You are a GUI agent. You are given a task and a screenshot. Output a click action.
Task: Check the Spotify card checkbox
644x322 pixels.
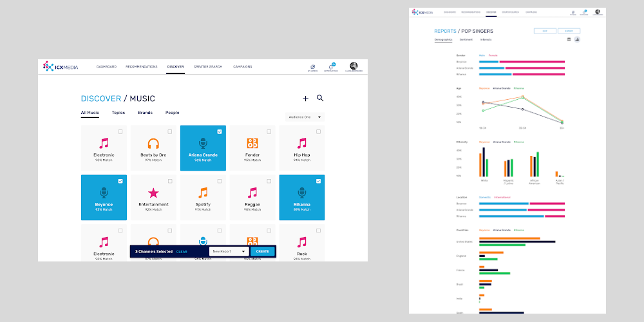pyautogui.click(x=220, y=181)
